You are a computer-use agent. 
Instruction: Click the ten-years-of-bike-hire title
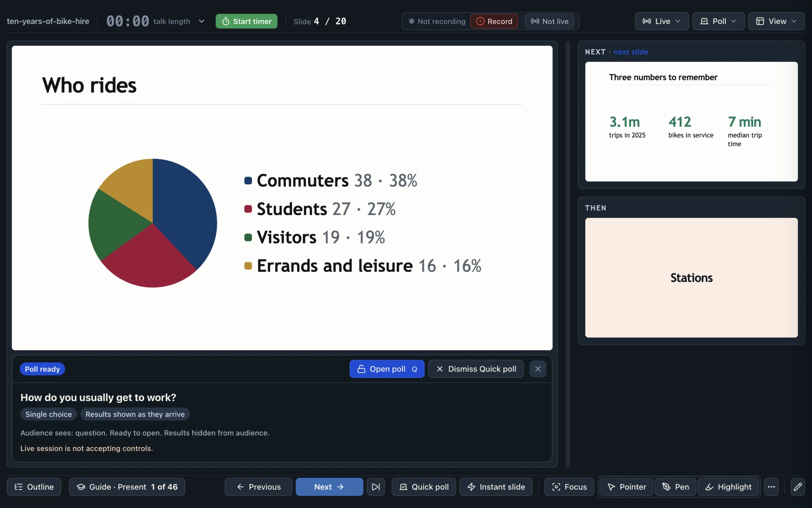pos(48,21)
